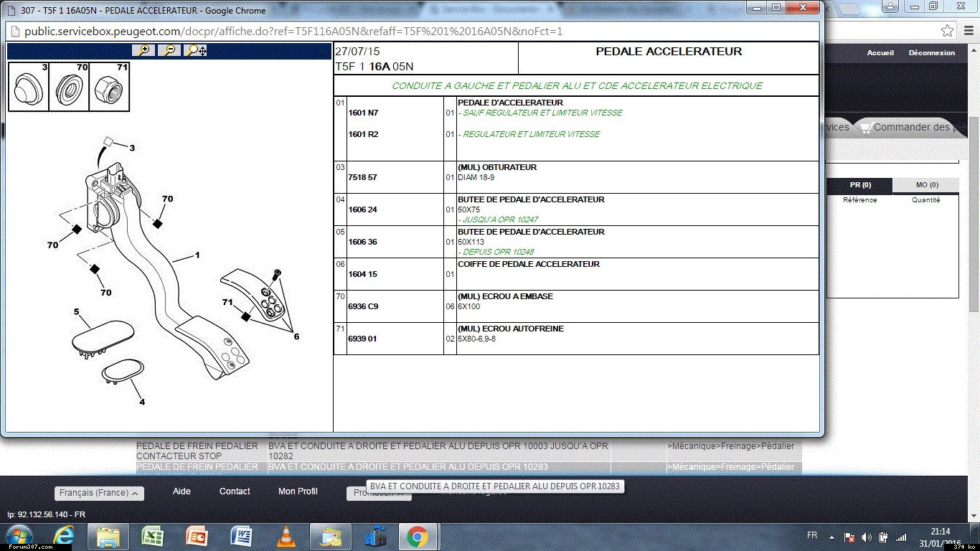Select thumbnail of part 71 locknut

click(109, 87)
